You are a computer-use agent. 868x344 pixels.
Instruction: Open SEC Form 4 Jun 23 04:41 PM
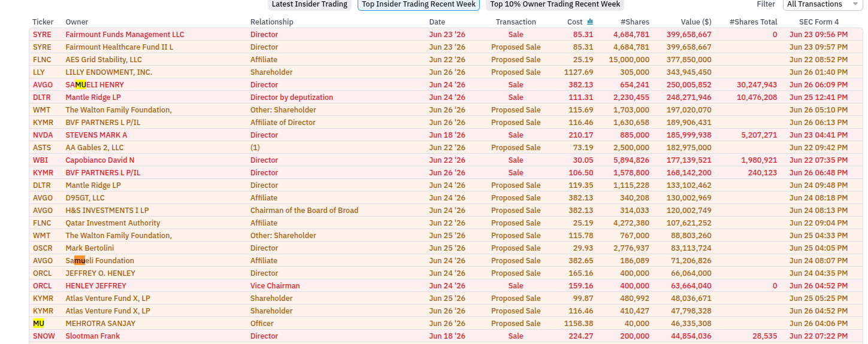[818, 135]
